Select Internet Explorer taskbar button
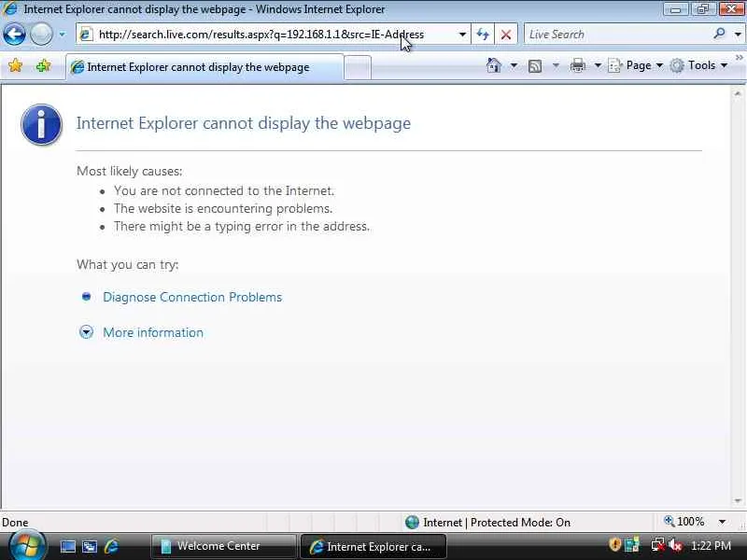The height and width of the screenshot is (560, 747). point(373,546)
